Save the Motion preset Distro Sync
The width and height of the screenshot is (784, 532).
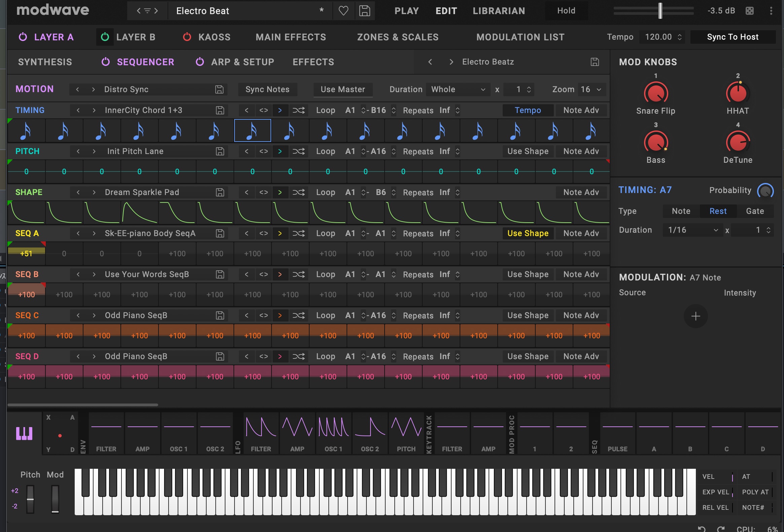[219, 89]
